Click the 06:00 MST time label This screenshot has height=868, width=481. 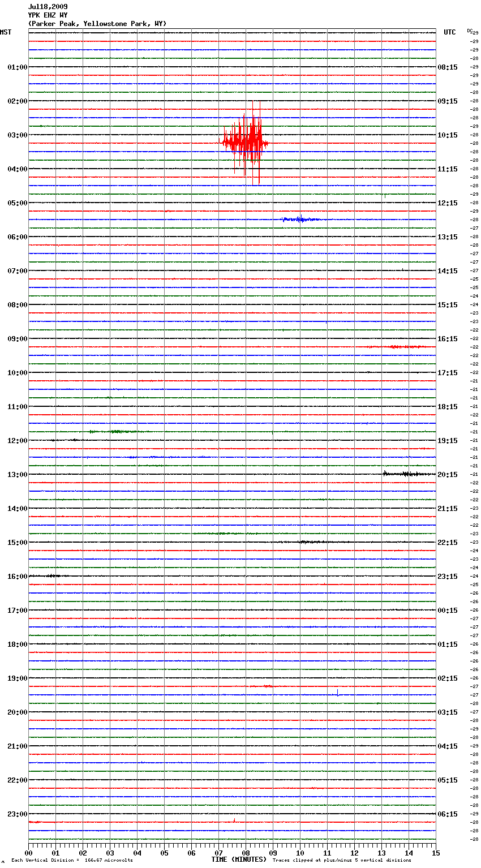click(18, 237)
